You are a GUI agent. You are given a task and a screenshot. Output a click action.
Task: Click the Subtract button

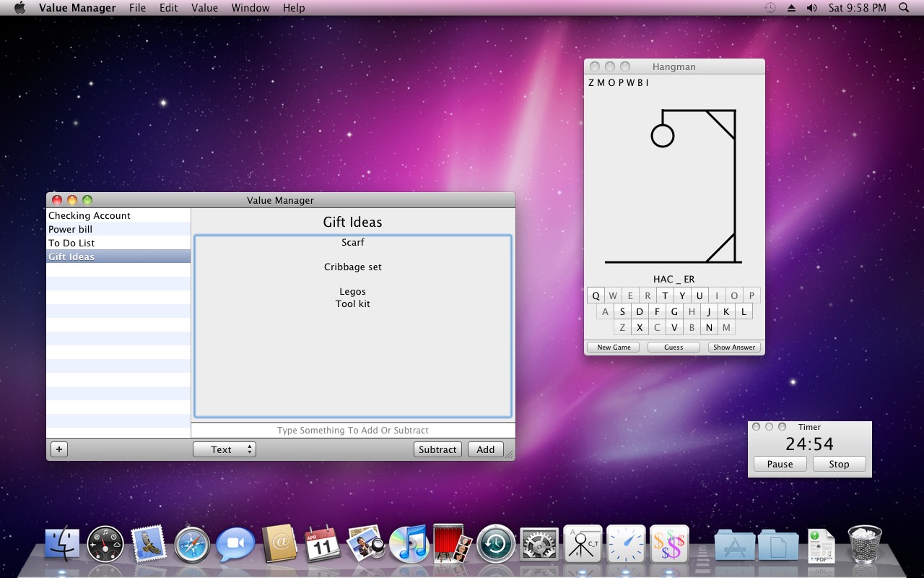click(437, 449)
